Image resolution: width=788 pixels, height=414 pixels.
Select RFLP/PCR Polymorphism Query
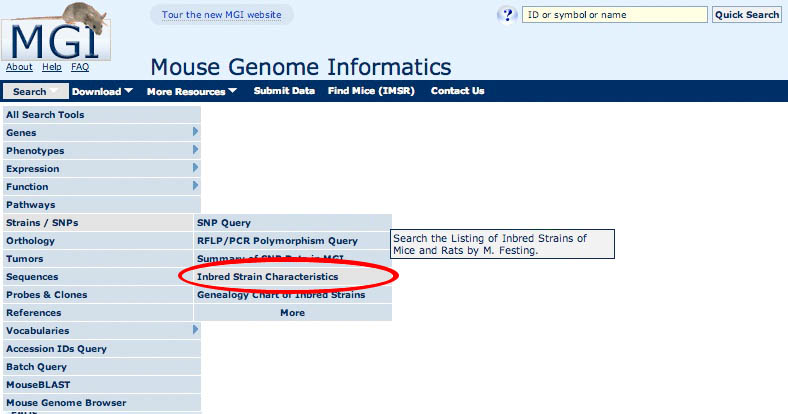[293, 241]
